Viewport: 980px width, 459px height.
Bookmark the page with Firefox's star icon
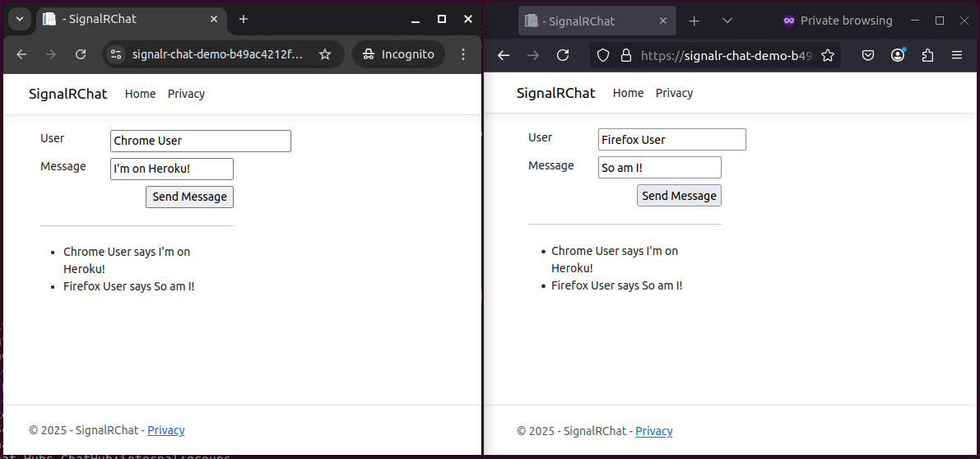(x=828, y=56)
